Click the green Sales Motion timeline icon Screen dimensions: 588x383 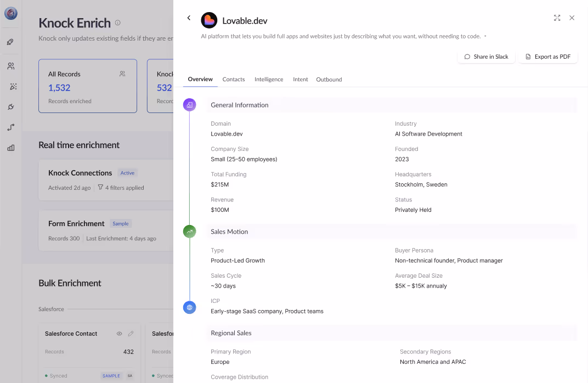tap(189, 232)
